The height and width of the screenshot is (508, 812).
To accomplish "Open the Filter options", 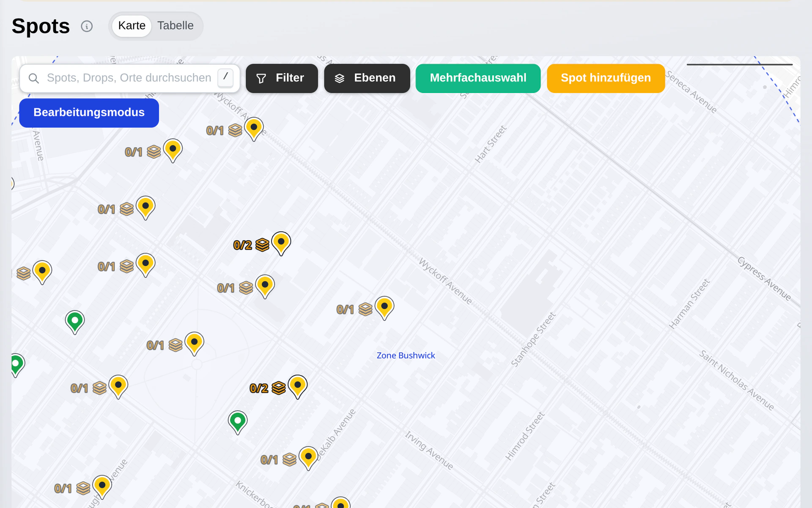I will [x=282, y=78].
